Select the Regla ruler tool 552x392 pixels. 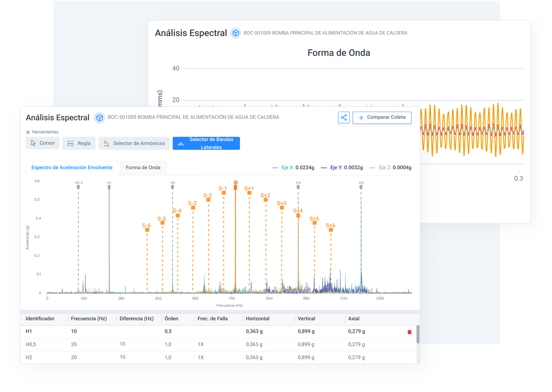pos(79,143)
